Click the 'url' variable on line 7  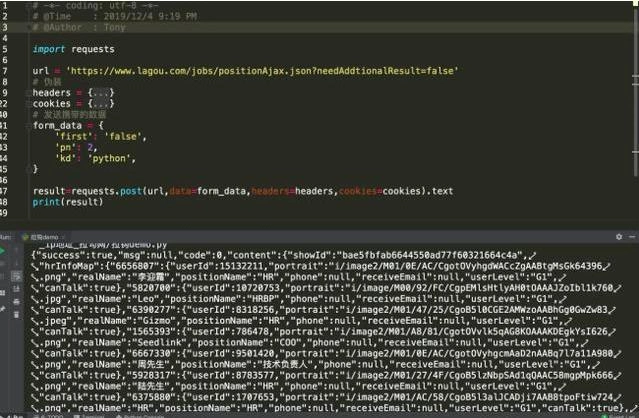pos(41,71)
